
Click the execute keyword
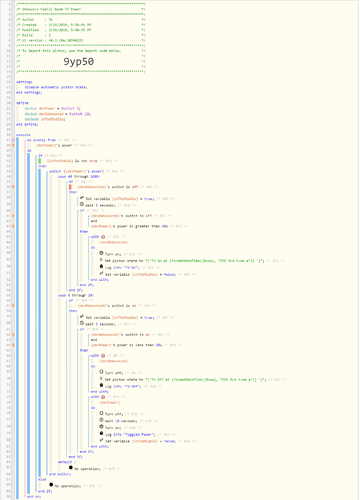pos(23,135)
